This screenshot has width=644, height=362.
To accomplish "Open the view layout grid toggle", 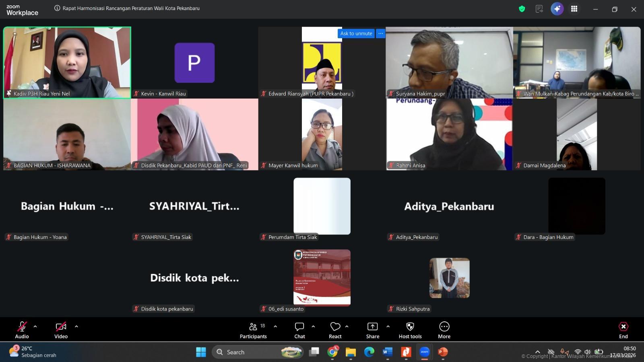I will (x=574, y=9).
